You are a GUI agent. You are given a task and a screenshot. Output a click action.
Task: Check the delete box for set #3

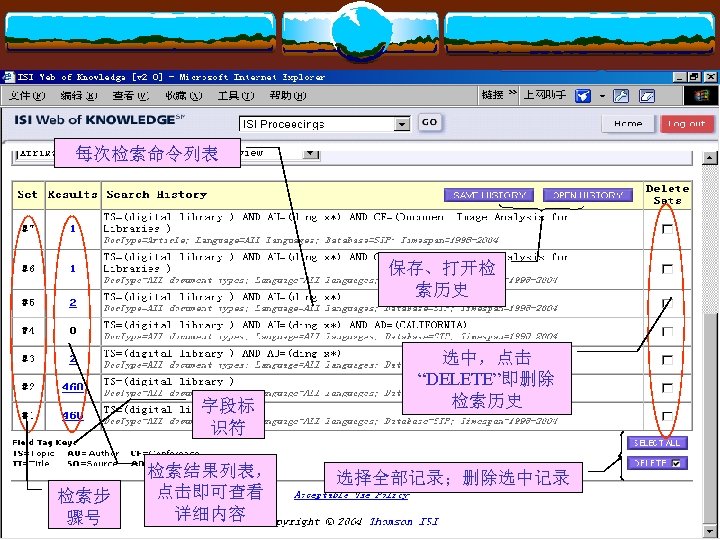pyautogui.click(x=667, y=360)
